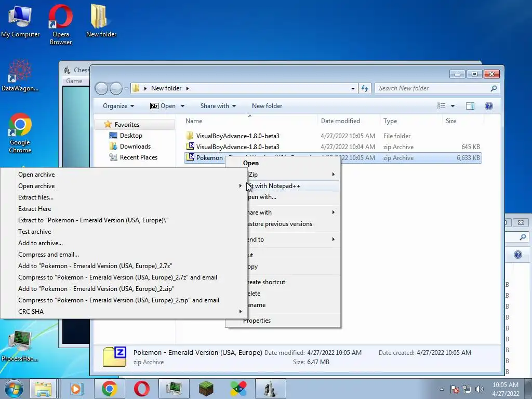Screen dimensions: 532x399
Task: Launch Opera Browser desktop shortcut
Action: 60,24
